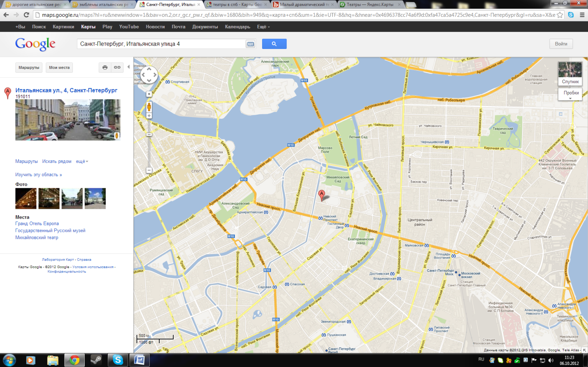Open the first night photo thumbnail

coord(26,199)
